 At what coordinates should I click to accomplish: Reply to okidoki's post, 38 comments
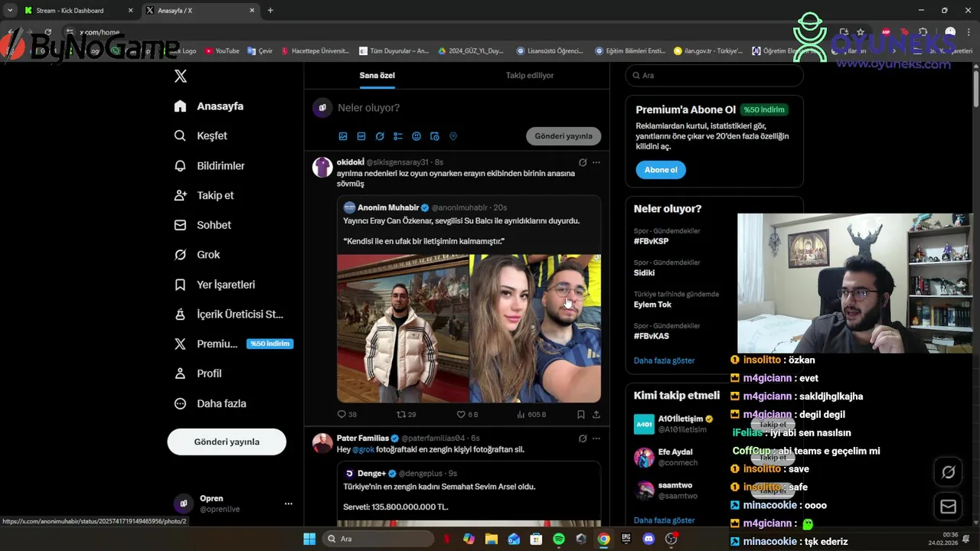pyautogui.click(x=347, y=414)
